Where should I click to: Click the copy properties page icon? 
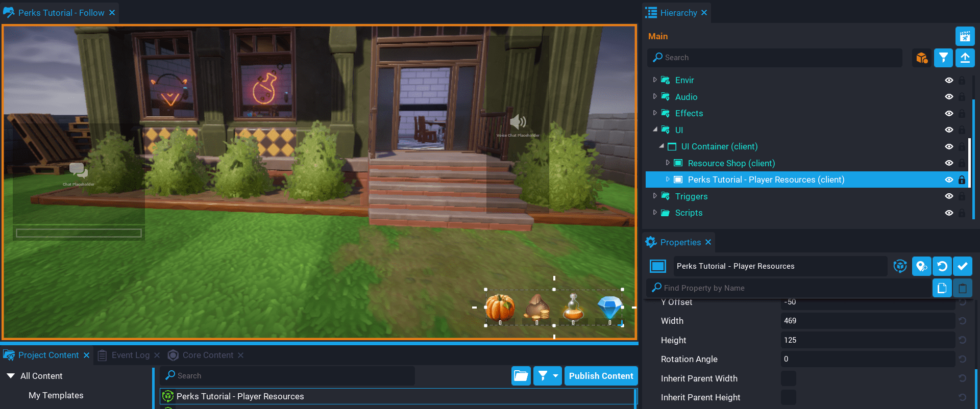coord(942,288)
